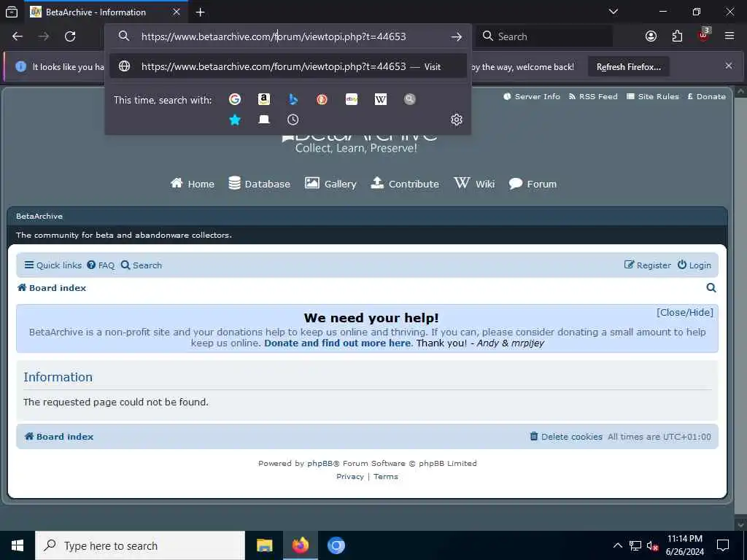Screen dimensions: 747x560
Task: Click the Firefox Search box
Action: pyautogui.click(x=544, y=36)
